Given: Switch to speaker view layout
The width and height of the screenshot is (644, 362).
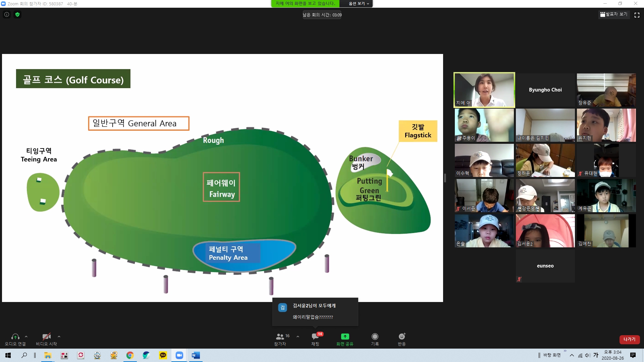Looking at the screenshot, I should (614, 14).
